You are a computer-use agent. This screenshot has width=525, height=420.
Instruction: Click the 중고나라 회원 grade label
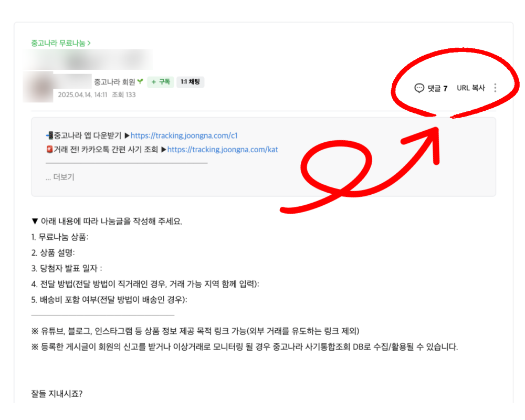(x=114, y=82)
